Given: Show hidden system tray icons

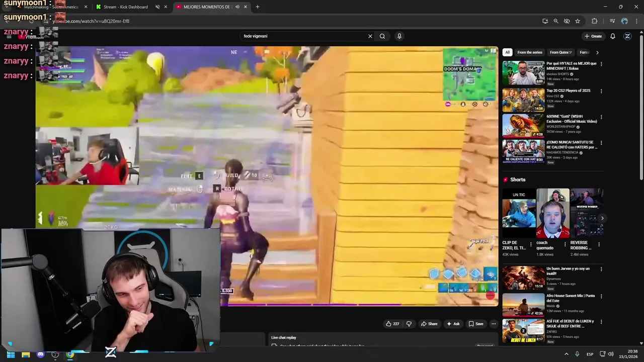Looking at the screenshot, I should pyautogui.click(x=566, y=354).
